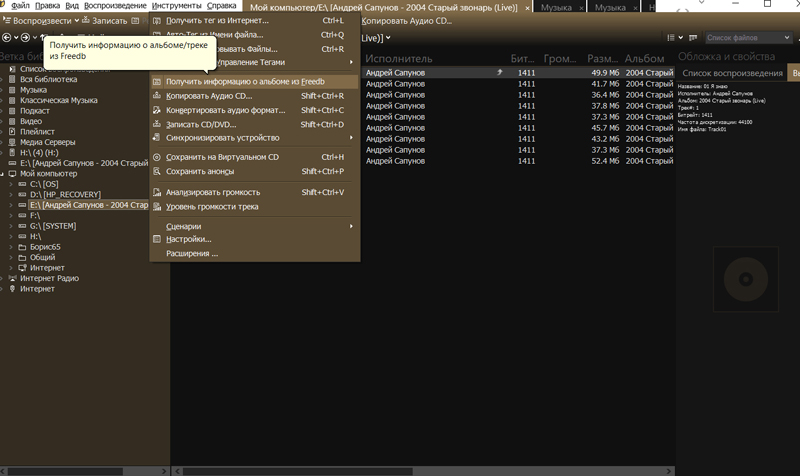800x476 pixels.
Task: Sort by the Исполнитель column header
Action: (398, 59)
